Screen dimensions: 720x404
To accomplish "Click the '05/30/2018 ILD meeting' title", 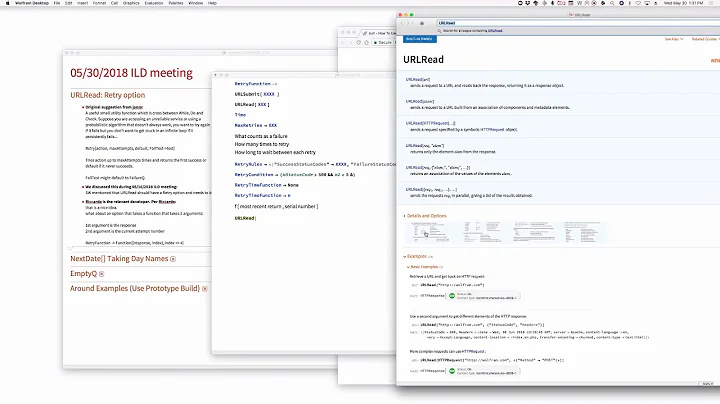I will [x=131, y=73].
